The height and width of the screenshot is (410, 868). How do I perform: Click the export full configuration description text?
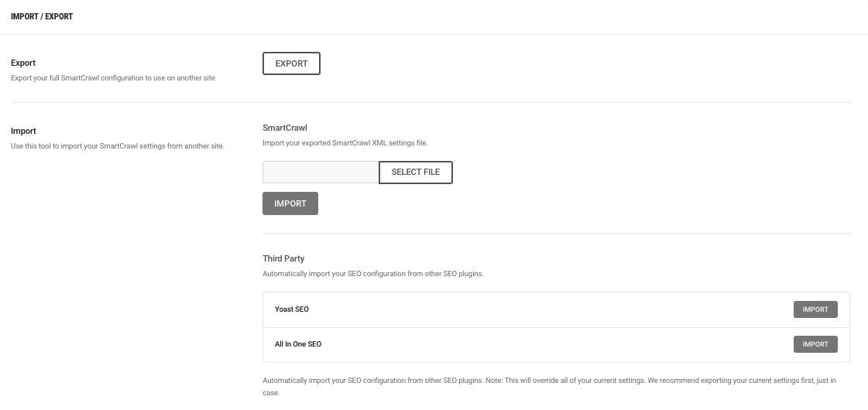point(114,78)
